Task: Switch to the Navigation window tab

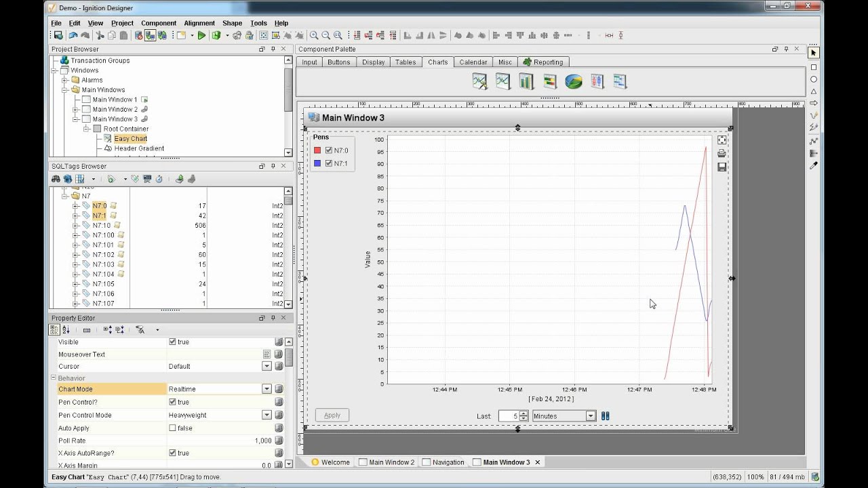Action: [443, 462]
